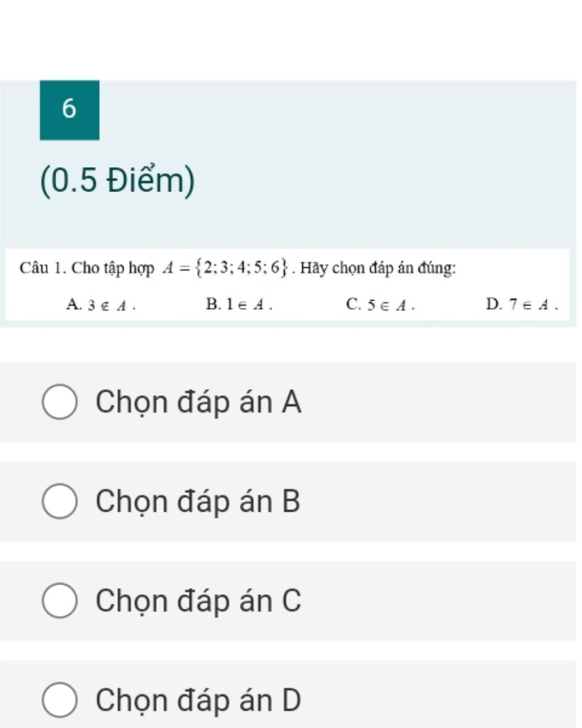Click empty space in answer C row
The width and height of the screenshot is (582, 728).
pyautogui.click(x=438, y=601)
